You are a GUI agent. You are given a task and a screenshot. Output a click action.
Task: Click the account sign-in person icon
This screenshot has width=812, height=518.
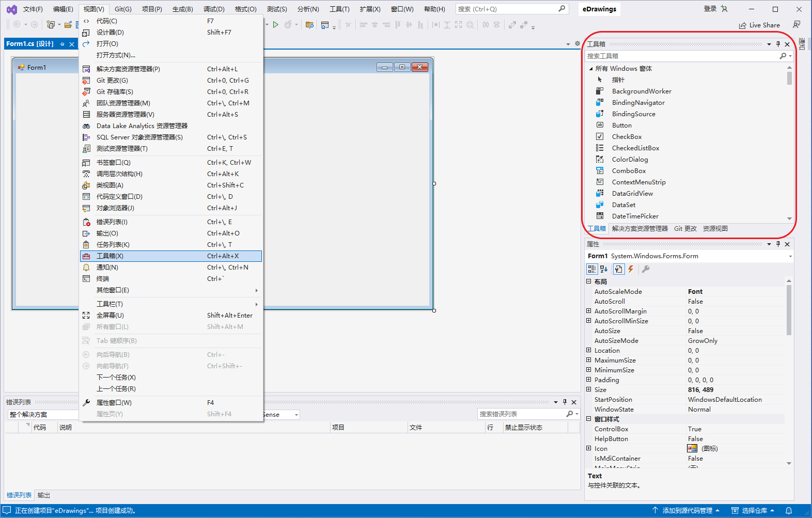click(724, 9)
